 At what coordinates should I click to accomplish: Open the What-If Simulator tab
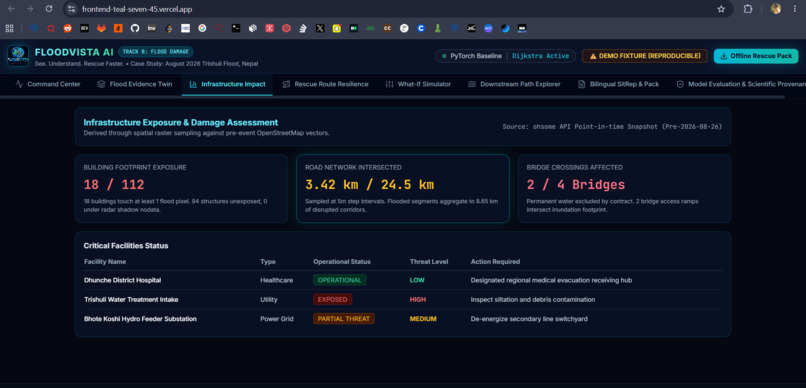[x=418, y=84]
